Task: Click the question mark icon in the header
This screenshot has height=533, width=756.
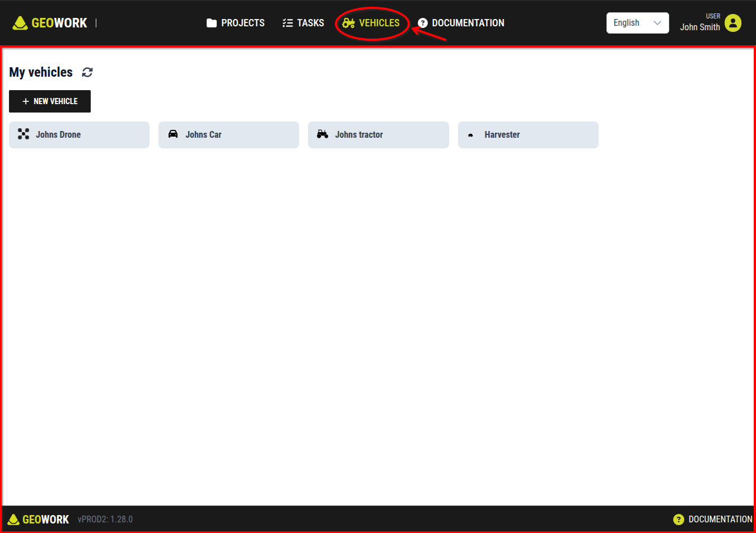Action: (x=423, y=23)
